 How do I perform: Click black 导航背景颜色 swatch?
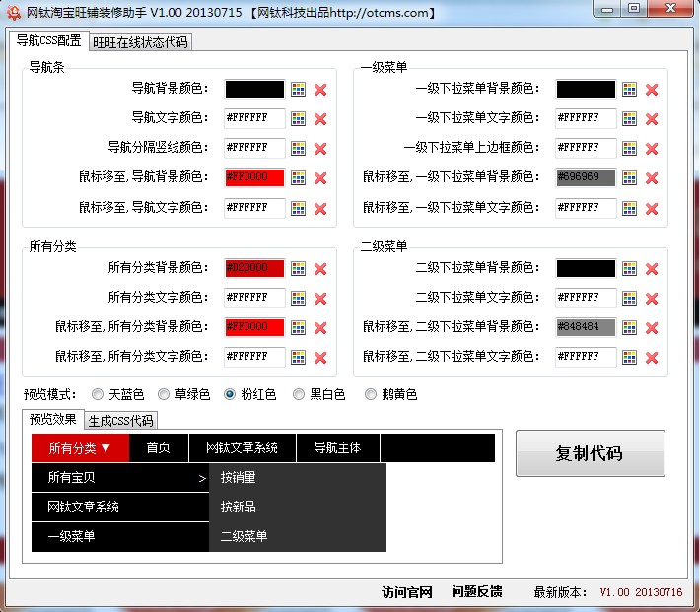[x=254, y=89]
